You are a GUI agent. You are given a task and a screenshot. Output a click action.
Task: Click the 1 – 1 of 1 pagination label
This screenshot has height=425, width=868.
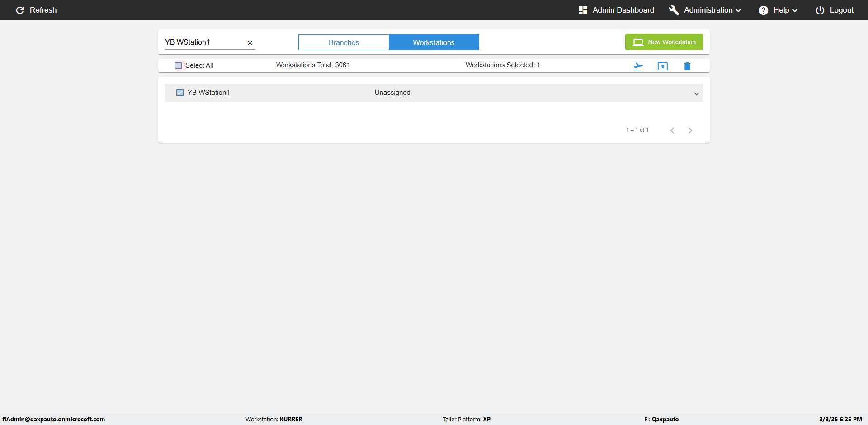(637, 130)
